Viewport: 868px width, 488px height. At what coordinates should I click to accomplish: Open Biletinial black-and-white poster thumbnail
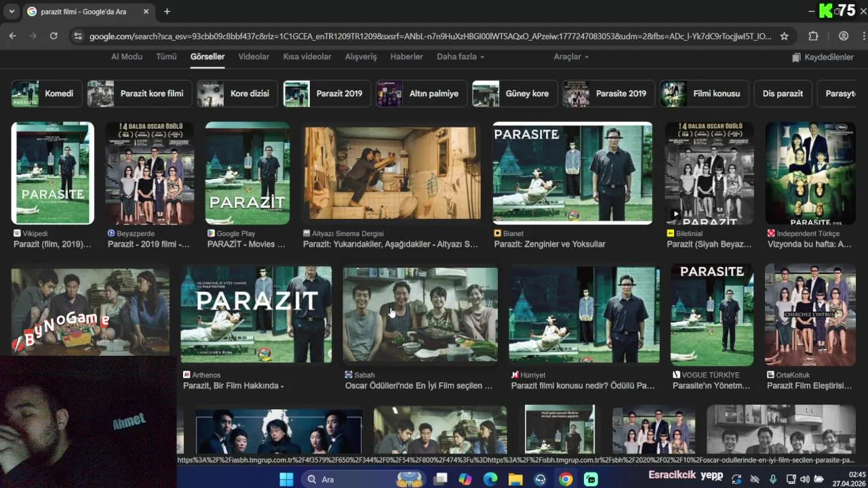pos(709,173)
